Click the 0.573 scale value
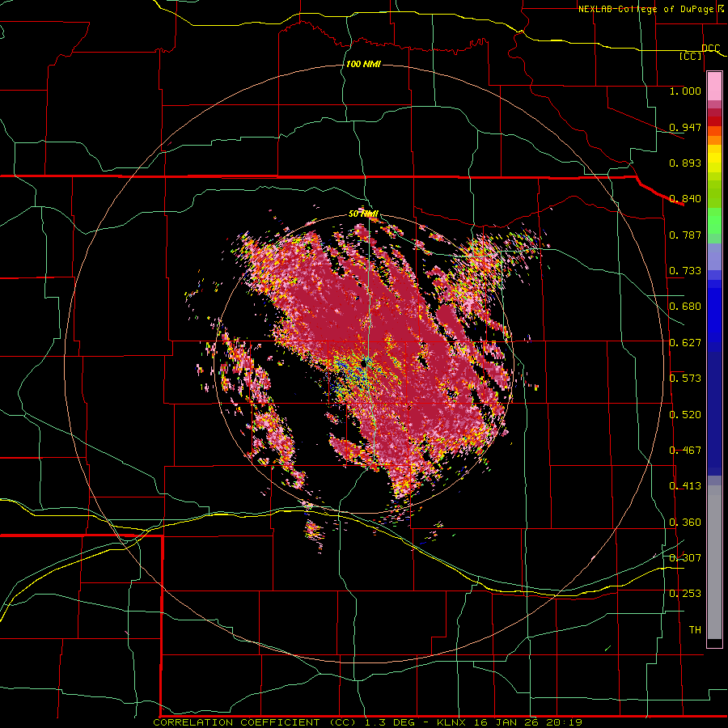Viewport: 728px width, 728px height. pos(685,378)
